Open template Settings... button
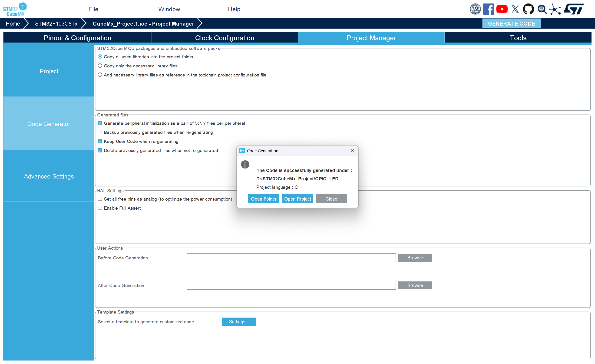The height and width of the screenshot is (364, 595). click(239, 321)
